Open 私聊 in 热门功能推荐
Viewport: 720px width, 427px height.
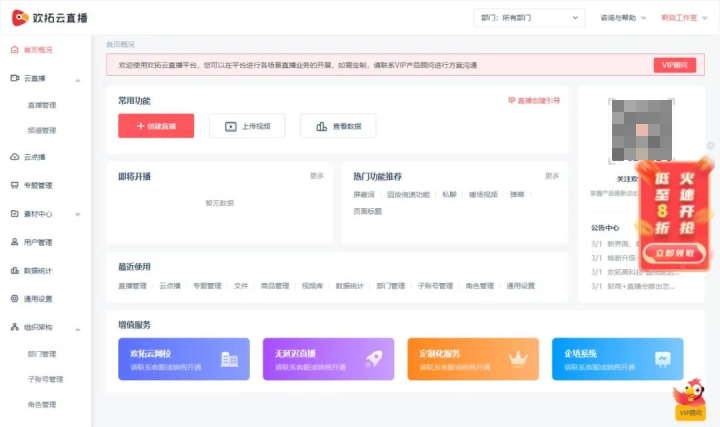(449, 195)
